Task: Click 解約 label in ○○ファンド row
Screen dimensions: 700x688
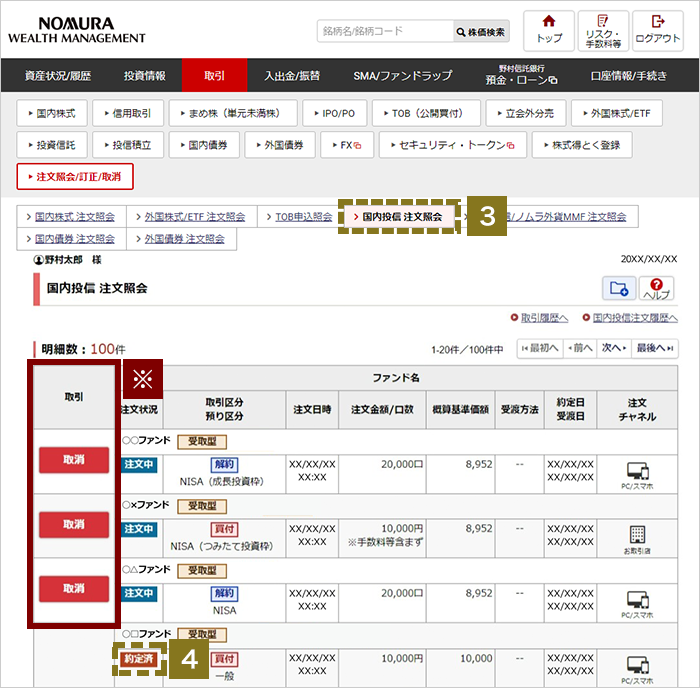Action: tap(224, 465)
